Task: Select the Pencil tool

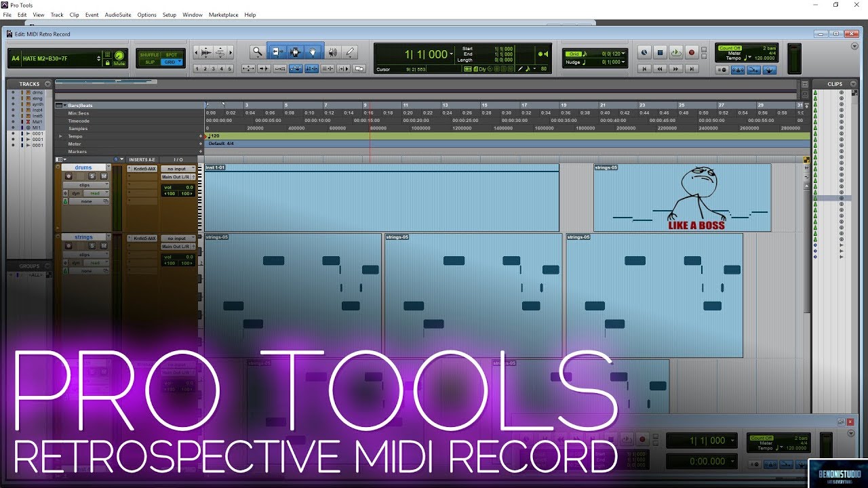Action: pos(351,52)
